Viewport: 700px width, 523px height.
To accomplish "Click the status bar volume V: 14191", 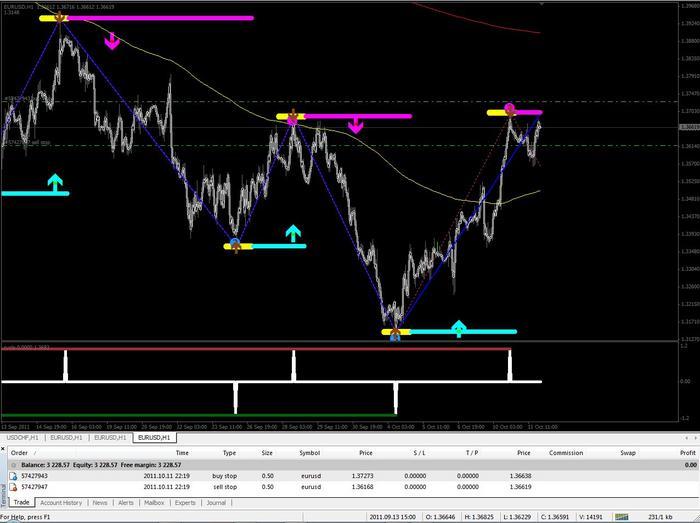I will pyautogui.click(x=591, y=517).
